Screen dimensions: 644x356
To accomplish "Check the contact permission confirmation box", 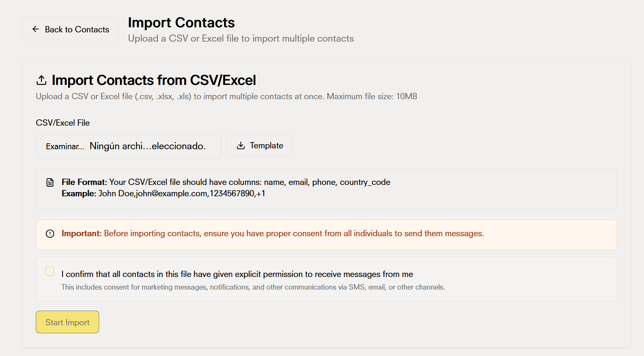I will tap(50, 271).
